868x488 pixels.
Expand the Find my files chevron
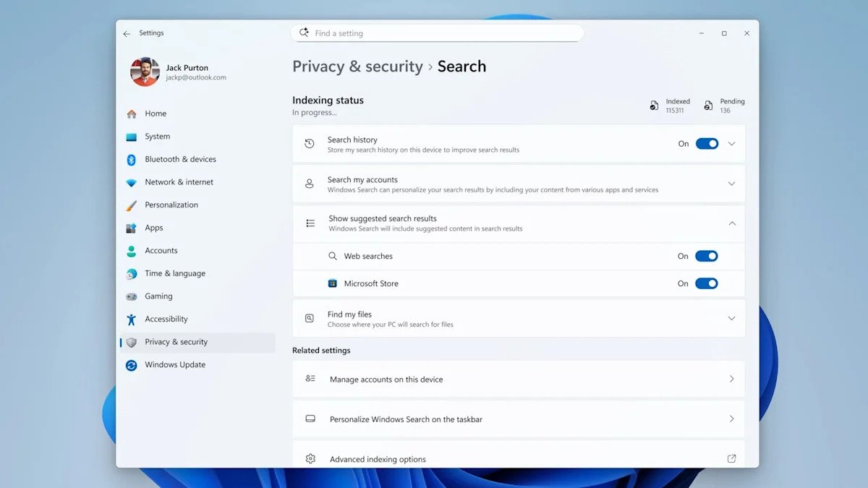click(731, 318)
